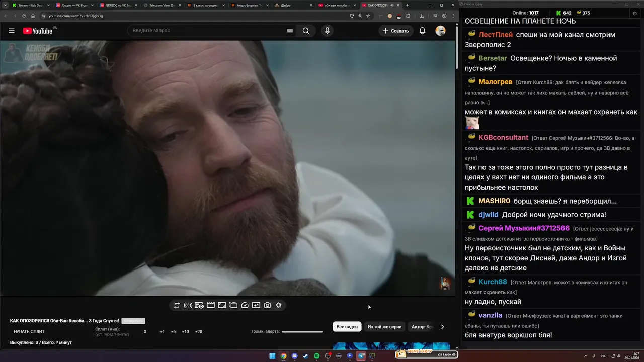Open on-screen keyboard icon in search box
Screen dimensions: 644x362
pyautogui.click(x=290, y=31)
